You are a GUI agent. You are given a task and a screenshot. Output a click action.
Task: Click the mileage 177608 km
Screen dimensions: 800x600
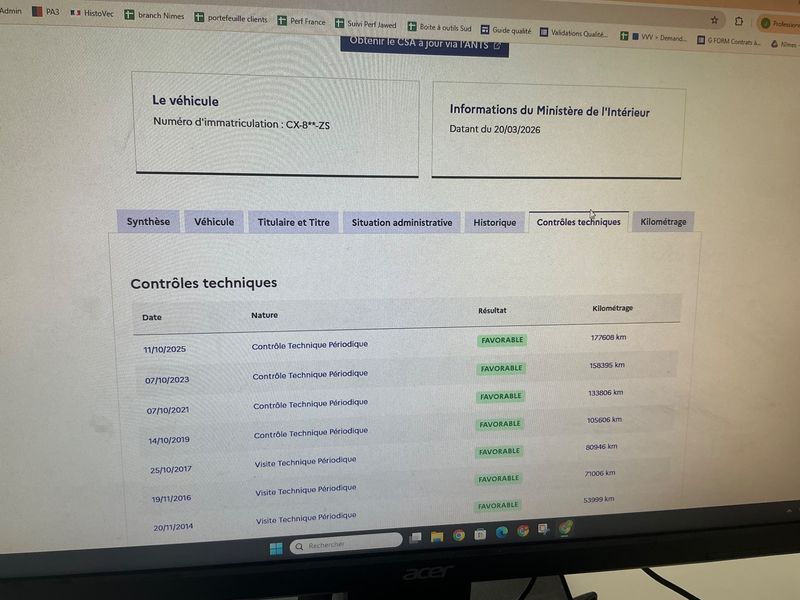click(x=608, y=337)
